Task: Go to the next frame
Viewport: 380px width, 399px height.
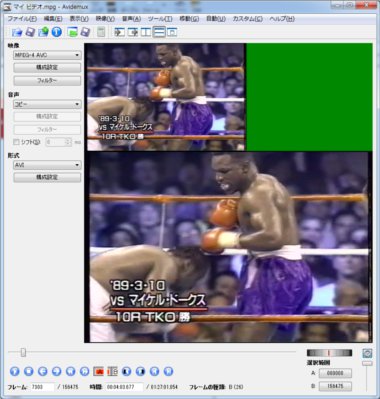Action: tap(57, 371)
